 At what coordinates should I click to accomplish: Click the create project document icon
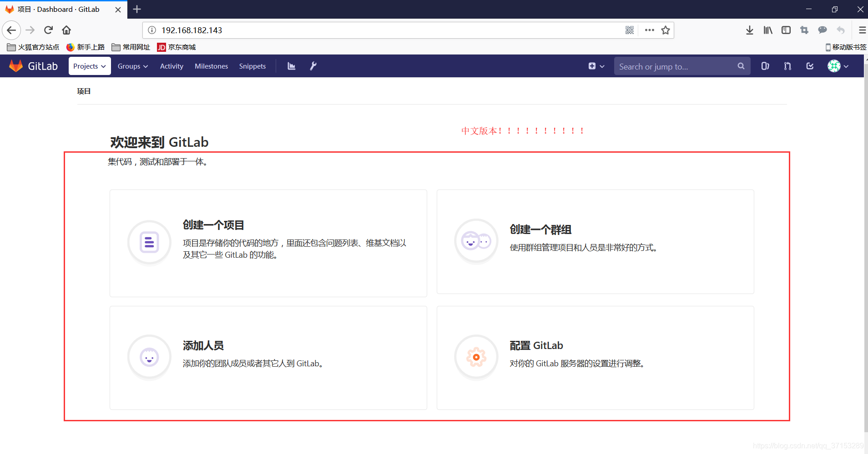(149, 242)
